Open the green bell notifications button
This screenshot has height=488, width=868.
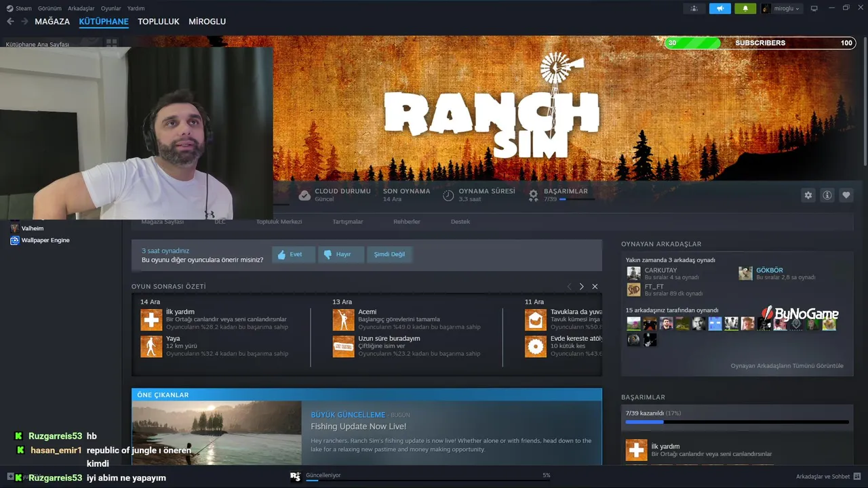745,8
